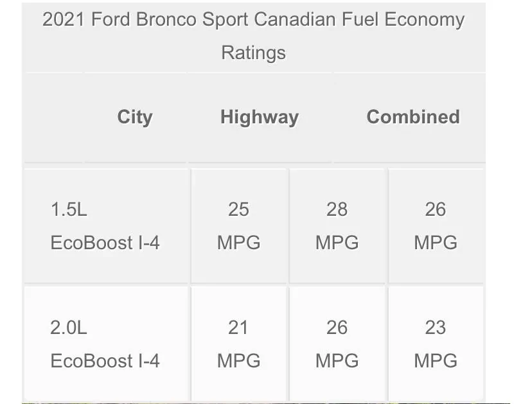
Task: Click the "2.0L" engine size label
Action: (69, 328)
